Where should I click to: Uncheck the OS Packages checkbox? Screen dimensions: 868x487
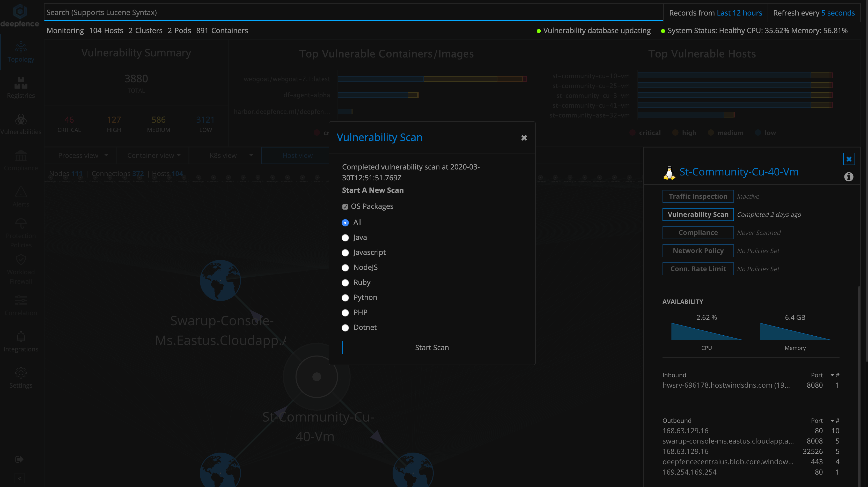tap(345, 206)
